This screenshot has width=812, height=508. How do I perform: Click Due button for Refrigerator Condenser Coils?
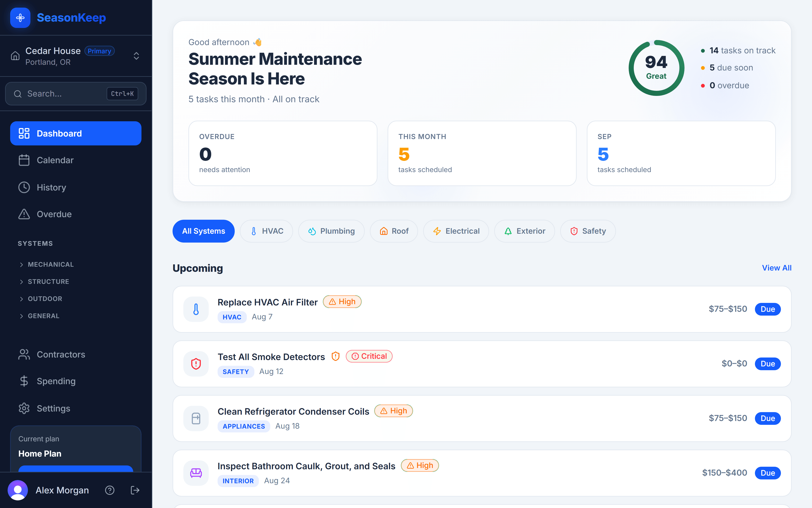768,418
